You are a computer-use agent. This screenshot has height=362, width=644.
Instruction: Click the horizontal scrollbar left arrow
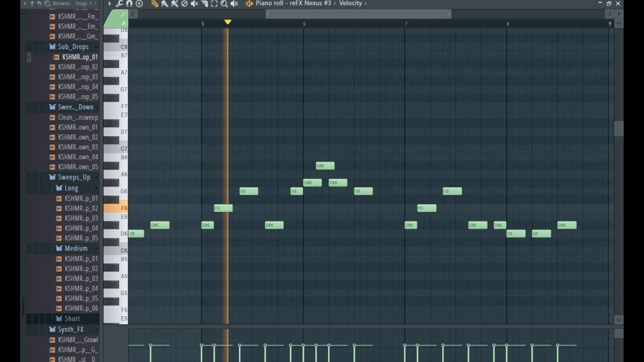(x=133, y=14)
